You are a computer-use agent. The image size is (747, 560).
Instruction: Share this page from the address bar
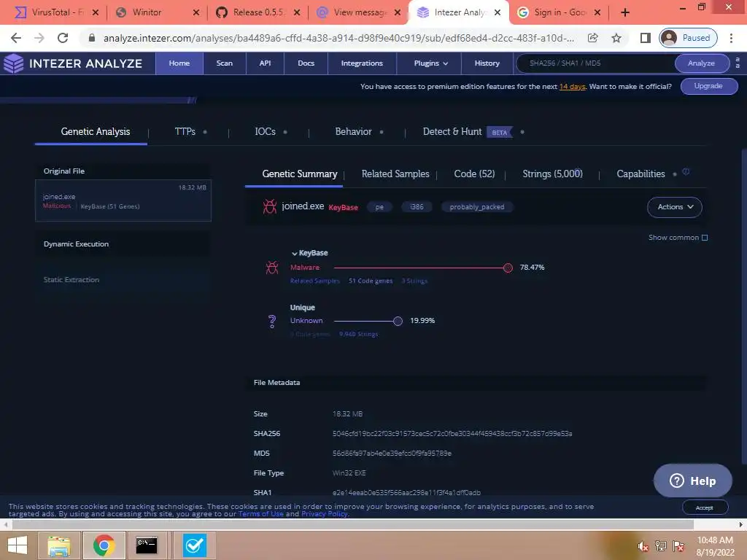tap(592, 38)
